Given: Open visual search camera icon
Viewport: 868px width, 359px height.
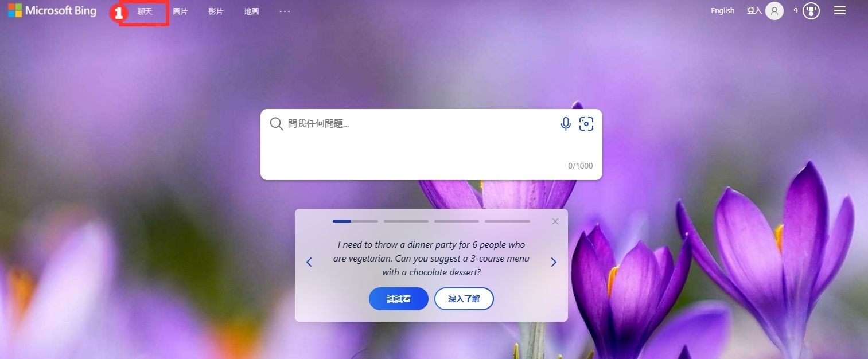Looking at the screenshot, I should 586,123.
